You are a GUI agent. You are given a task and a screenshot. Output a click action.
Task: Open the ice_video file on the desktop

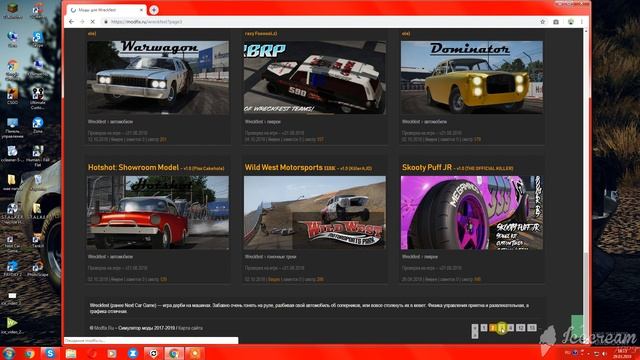coord(12,326)
